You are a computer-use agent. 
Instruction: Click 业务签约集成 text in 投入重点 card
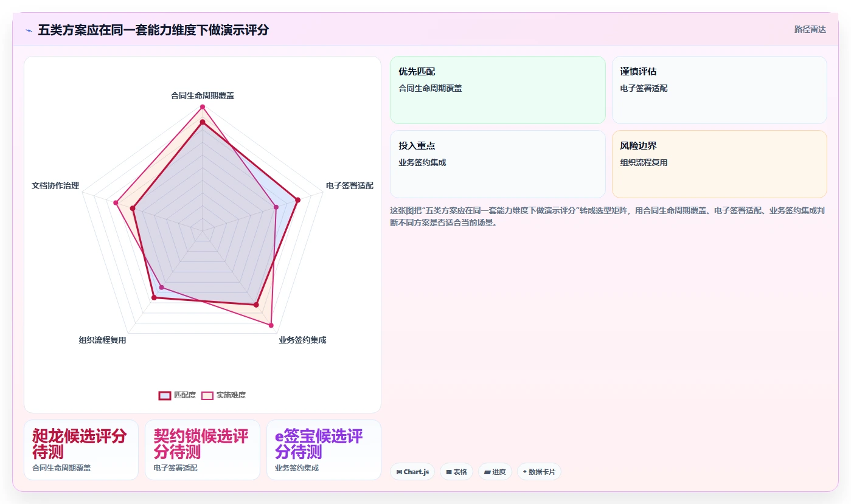pos(422,162)
